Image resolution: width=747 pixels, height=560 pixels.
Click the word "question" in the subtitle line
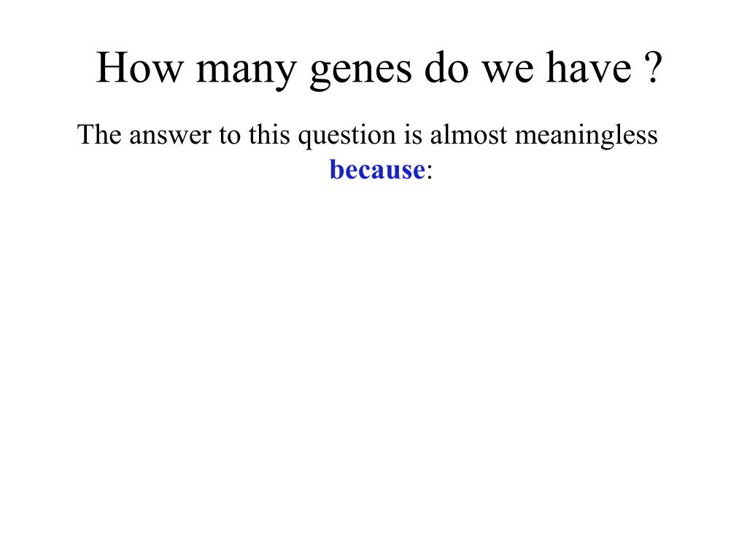[347, 136]
